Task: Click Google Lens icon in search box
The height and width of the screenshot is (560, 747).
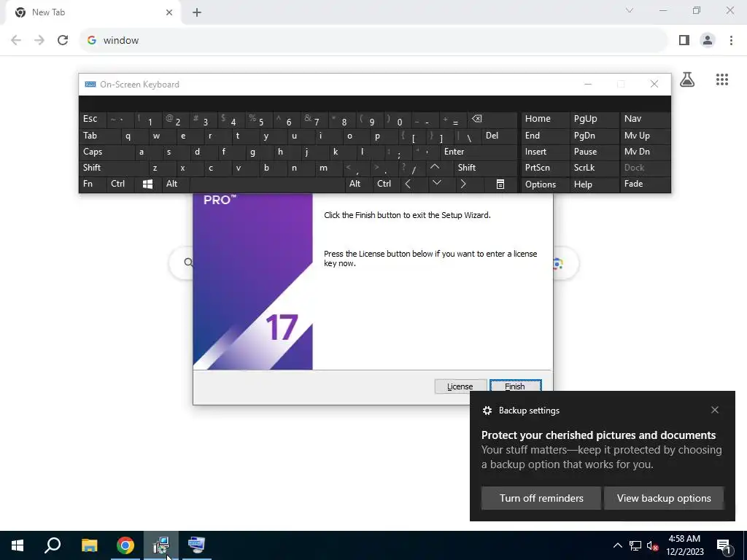Action: 557,262
